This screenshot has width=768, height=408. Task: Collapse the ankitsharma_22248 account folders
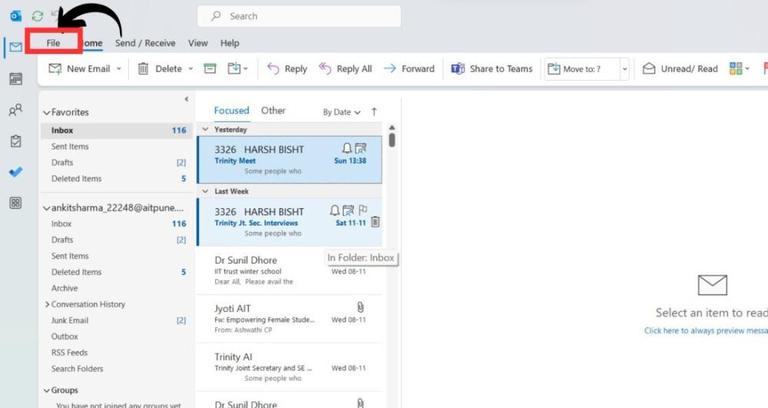pos(47,208)
